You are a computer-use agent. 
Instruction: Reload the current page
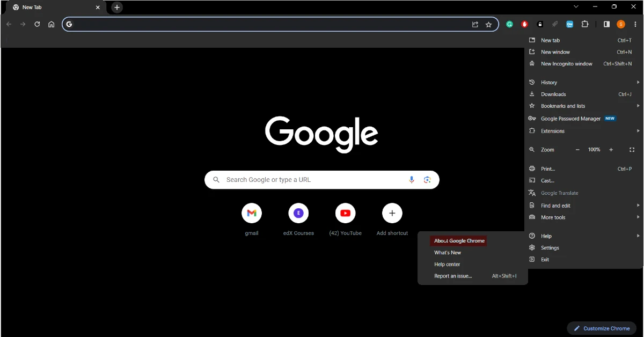[x=37, y=24]
